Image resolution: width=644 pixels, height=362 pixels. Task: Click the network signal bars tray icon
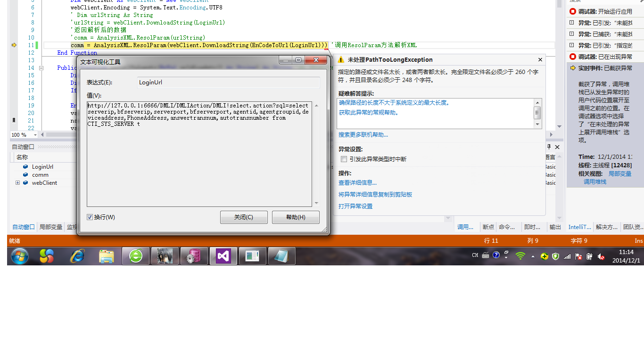point(567,256)
